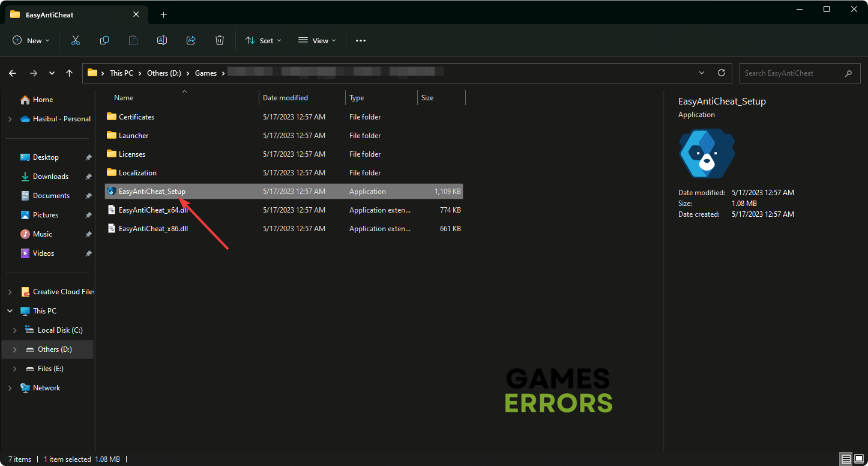Click the Share icon in toolbar

[191, 40]
